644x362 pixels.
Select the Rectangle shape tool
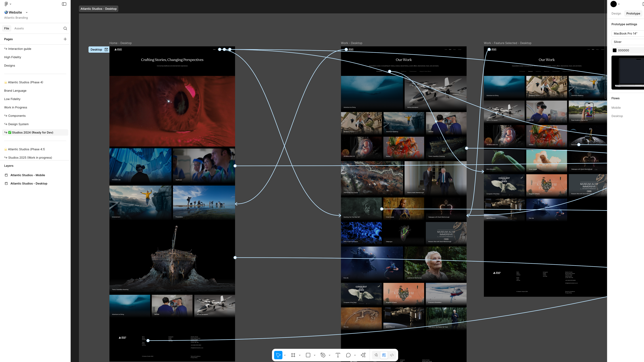pos(308,355)
